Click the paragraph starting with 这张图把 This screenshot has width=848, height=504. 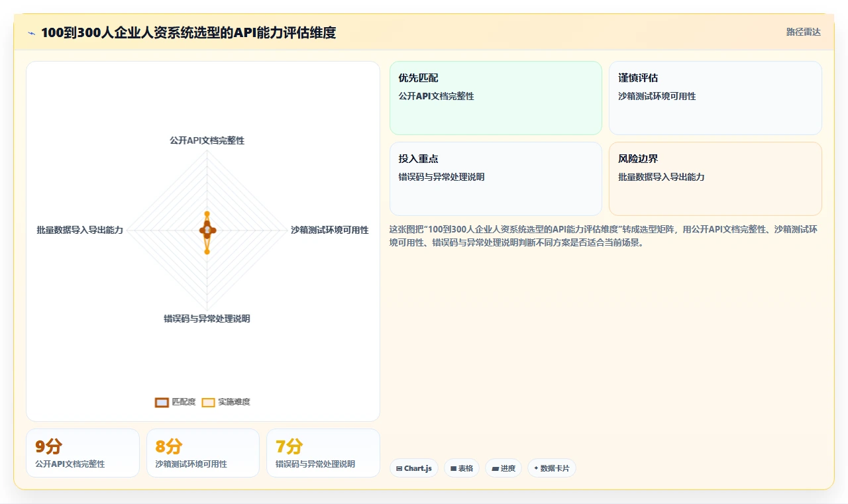pyautogui.click(x=604, y=236)
